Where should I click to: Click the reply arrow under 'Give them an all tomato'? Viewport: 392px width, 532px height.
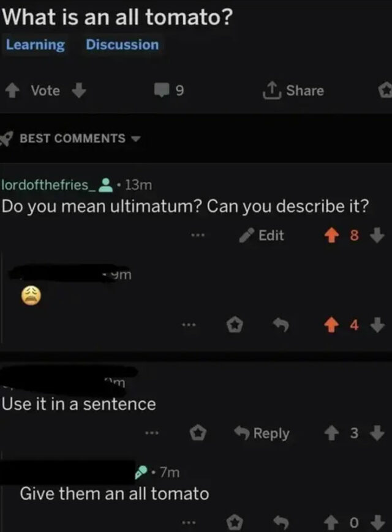(279, 521)
